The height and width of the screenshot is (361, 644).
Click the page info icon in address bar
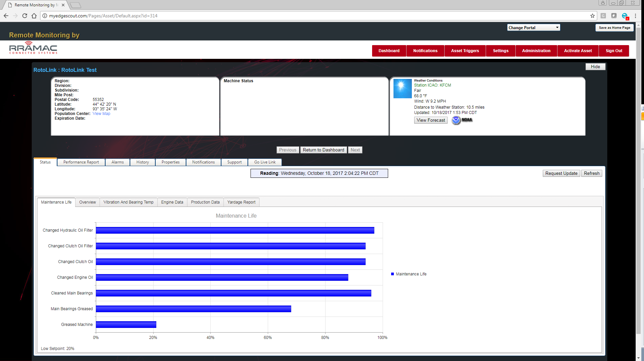(44, 16)
